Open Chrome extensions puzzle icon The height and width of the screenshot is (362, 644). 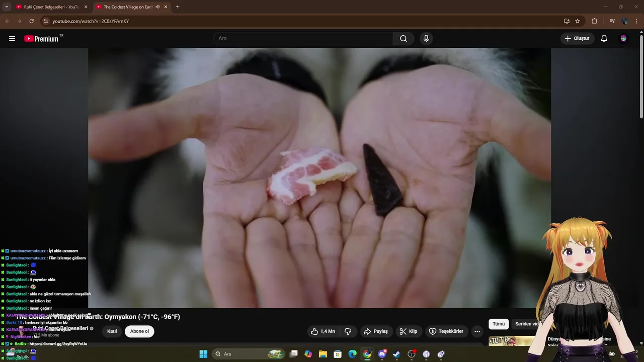tap(594, 21)
